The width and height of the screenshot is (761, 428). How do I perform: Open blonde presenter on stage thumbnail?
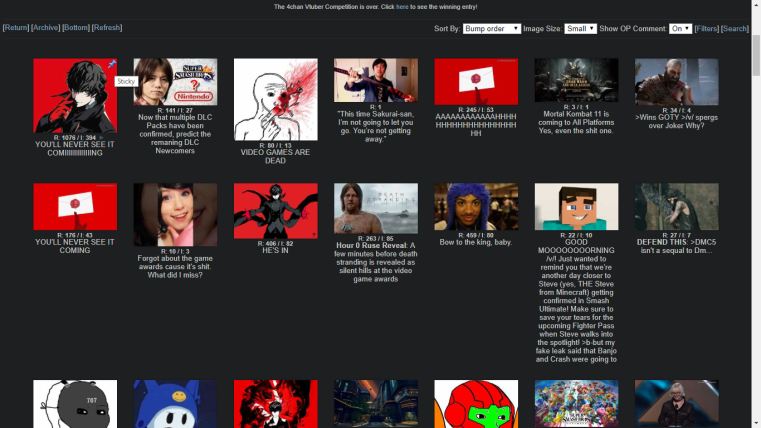pos(677,403)
